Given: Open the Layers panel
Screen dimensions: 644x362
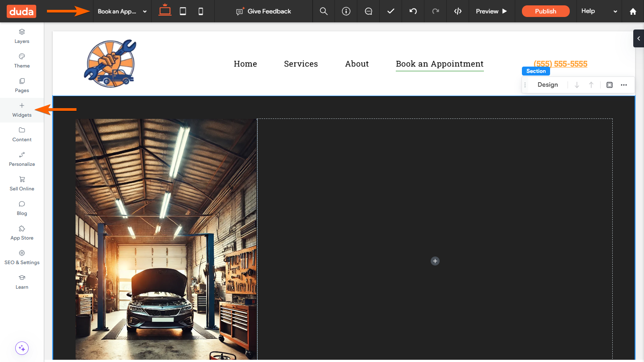Looking at the screenshot, I should [x=22, y=36].
